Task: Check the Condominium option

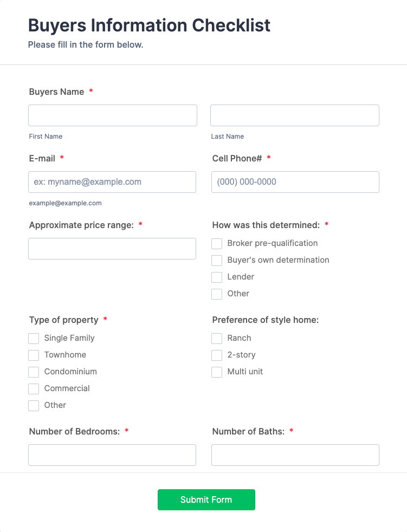Action: point(34,372)
